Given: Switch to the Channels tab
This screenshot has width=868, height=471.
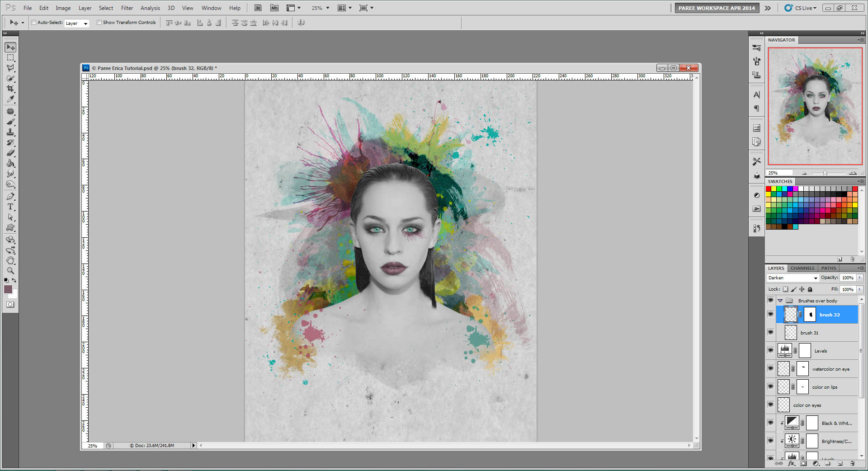Looking at the screenshot, I should [802, 268].
